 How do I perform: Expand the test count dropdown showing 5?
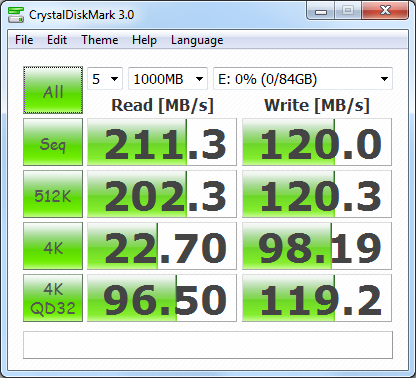pyautogui.click(x=105, y=79)
